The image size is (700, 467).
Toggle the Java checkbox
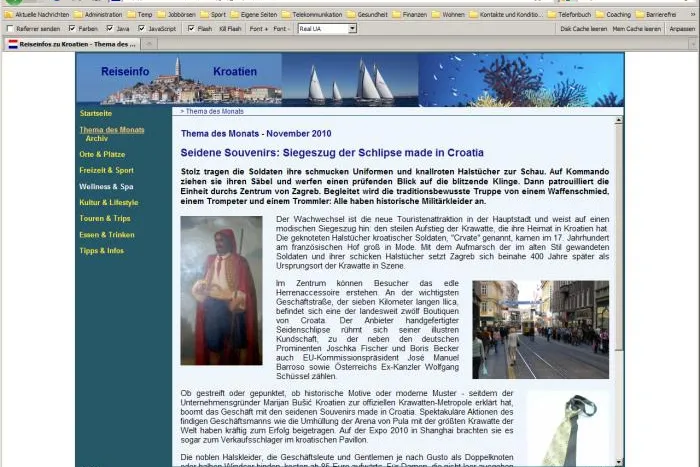(x=110, y=29)
